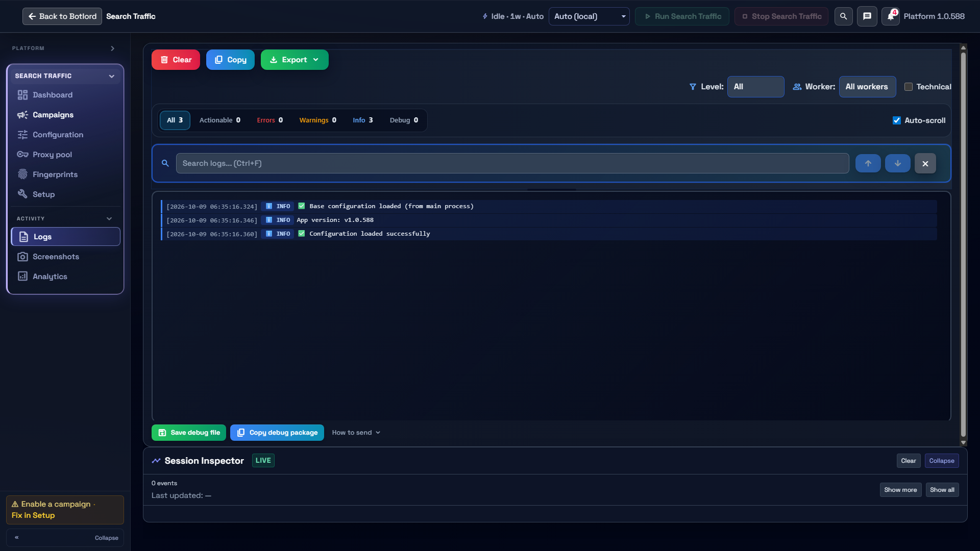Select the Debug 0 tab

click(404, 120)
